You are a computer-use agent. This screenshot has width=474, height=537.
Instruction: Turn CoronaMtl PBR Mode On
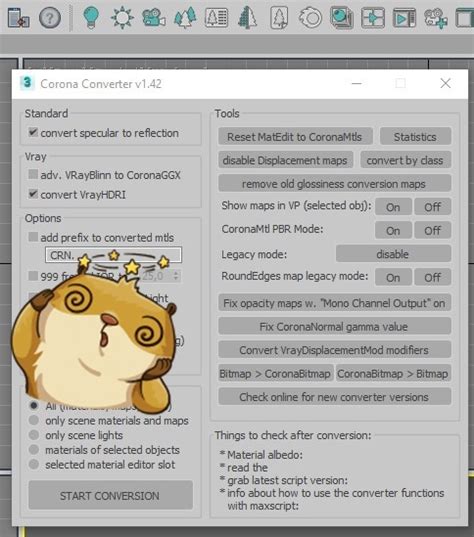393,230
